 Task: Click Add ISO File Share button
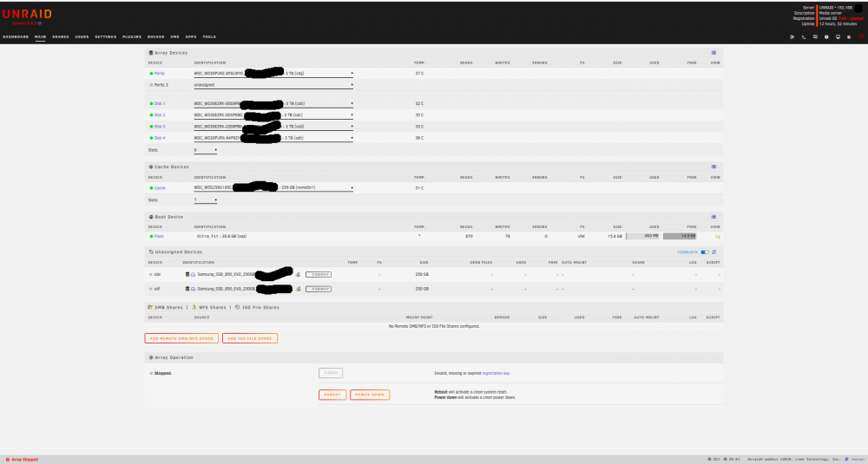tap(250, 338)
